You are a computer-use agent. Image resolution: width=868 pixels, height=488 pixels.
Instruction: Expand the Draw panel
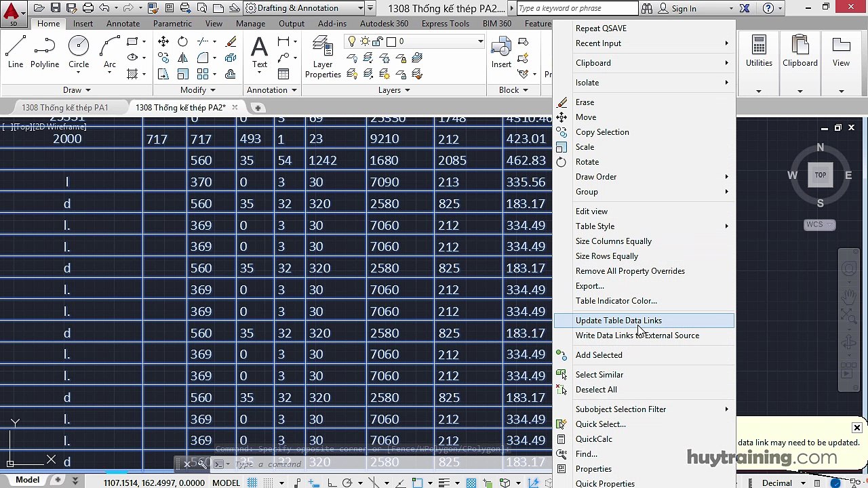[x=77, y=89]
